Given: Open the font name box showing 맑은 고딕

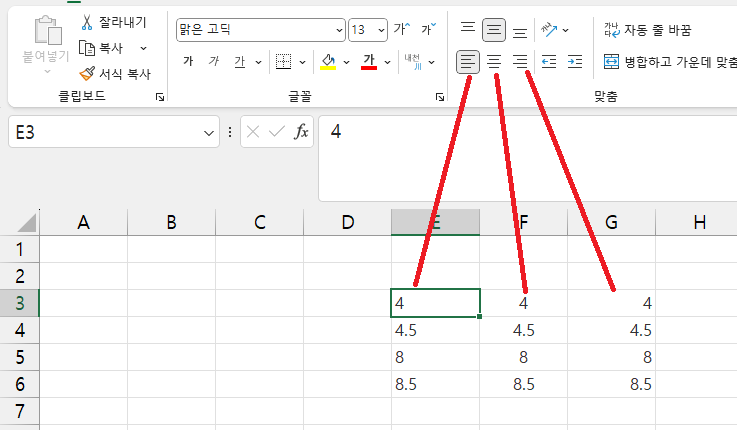Looking at the screenshot, I should tap(261, 30).
